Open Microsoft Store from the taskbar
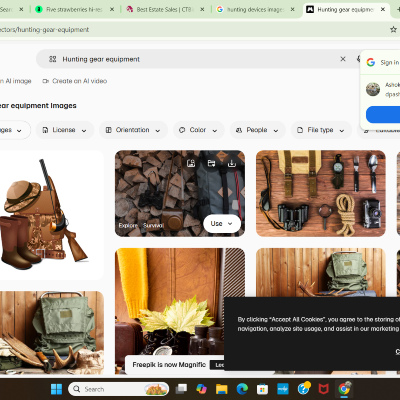400x400 pixels. click(262, 389)
